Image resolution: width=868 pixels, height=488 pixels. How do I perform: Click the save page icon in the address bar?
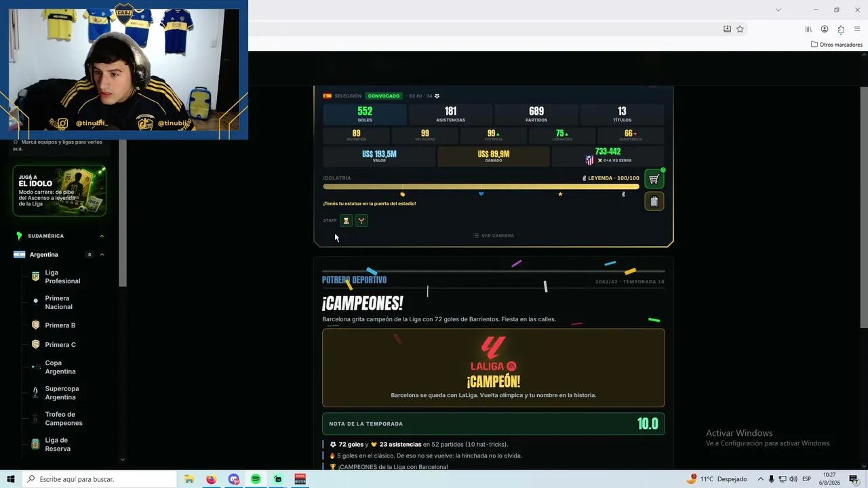(727, 29)
